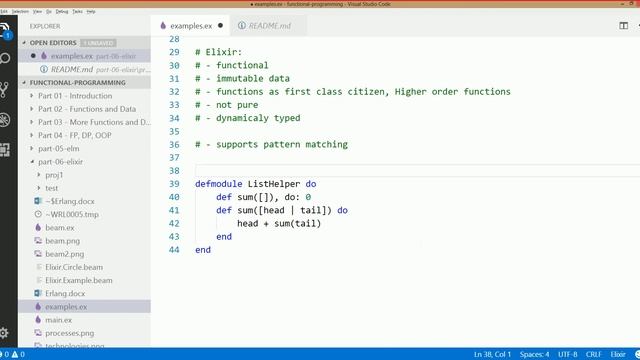The image size is (640, 360).
Task: Open the View menu
Action: (x=37, y=11)
